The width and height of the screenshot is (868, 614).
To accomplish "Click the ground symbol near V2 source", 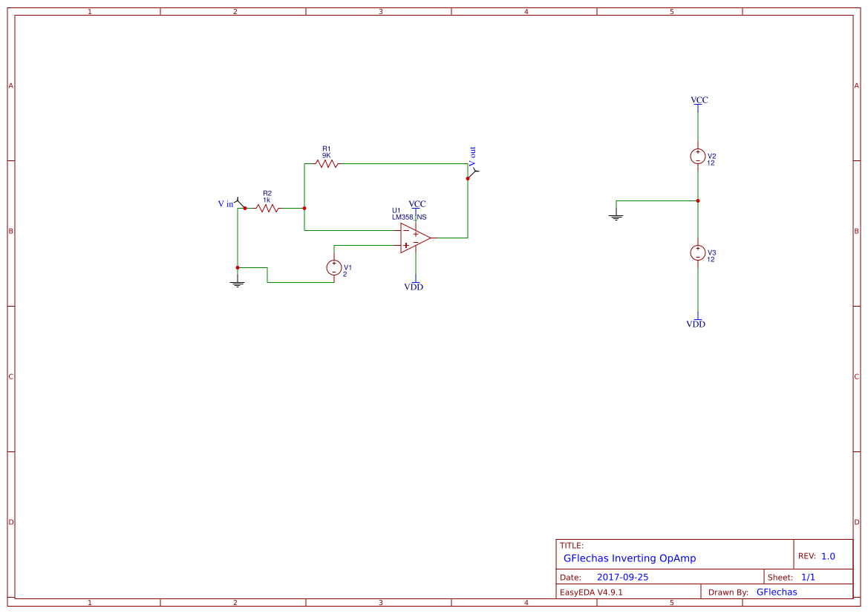I will click(616, 215).
